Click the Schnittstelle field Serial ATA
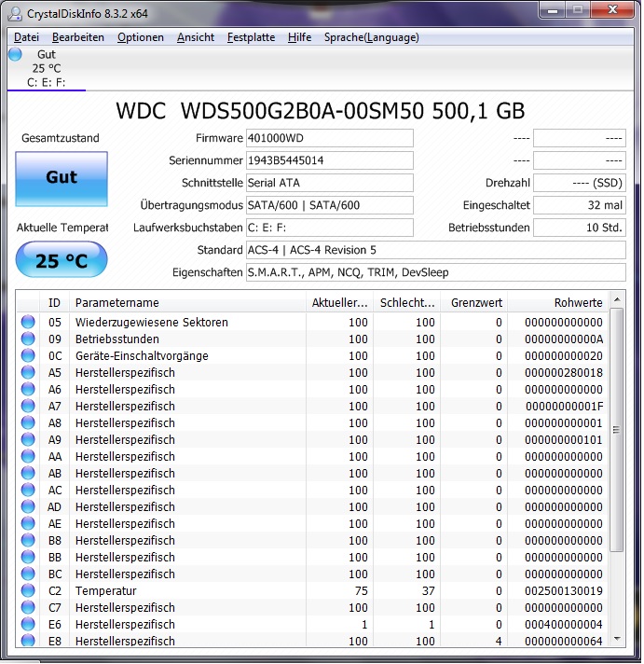The height and width of the screenshot is (664, 644). coord(330,183)
